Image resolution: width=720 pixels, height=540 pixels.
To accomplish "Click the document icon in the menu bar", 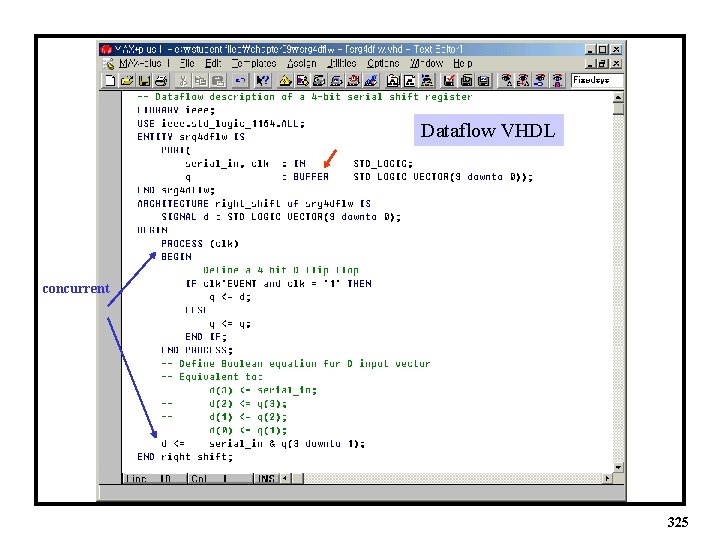I will (109, 64).
